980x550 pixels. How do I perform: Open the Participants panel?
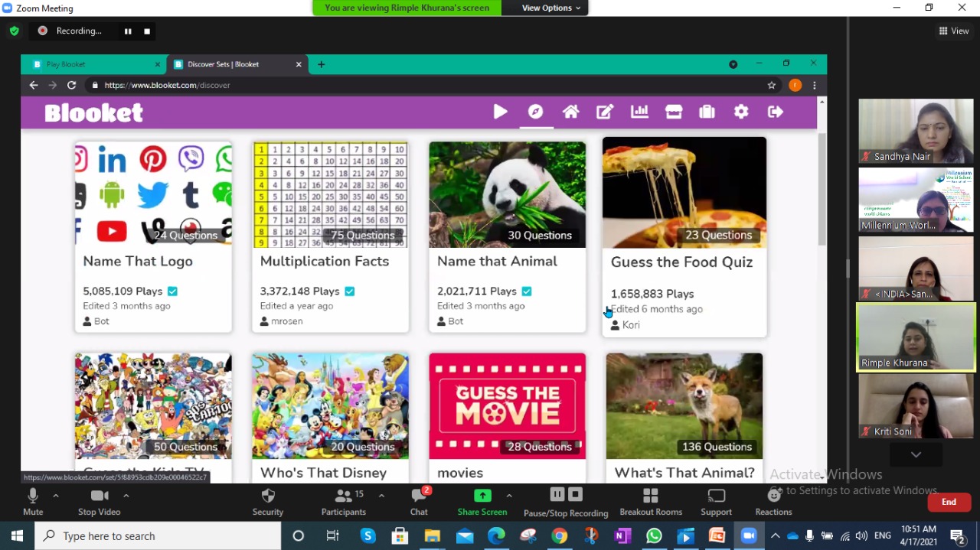(344, 502)
